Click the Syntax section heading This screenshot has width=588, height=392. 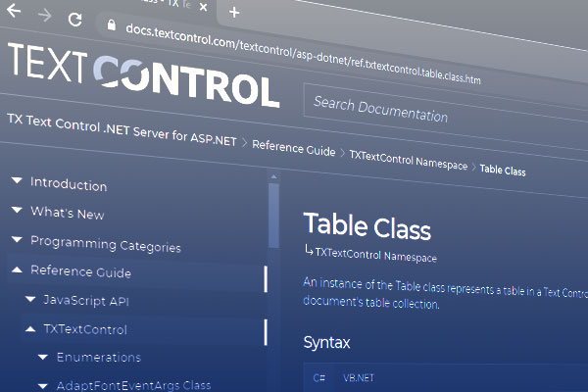point(326,342)
